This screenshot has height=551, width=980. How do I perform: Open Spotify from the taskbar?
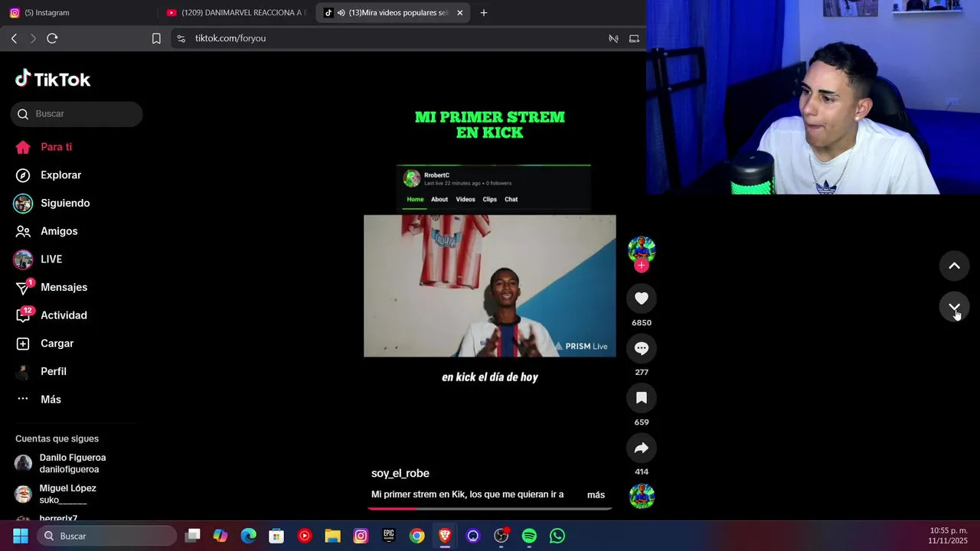pyautogui.click(x=529, y=536)
